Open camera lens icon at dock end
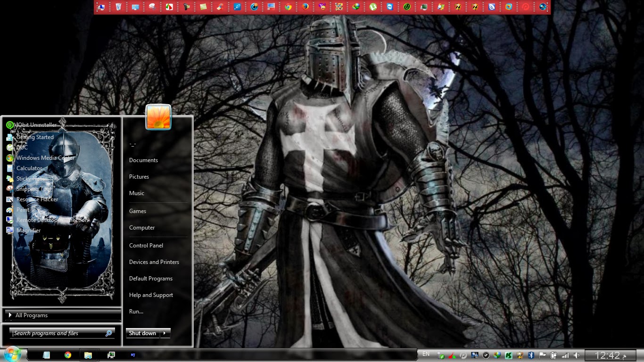The image size is (644, 362). coord(543,7)
